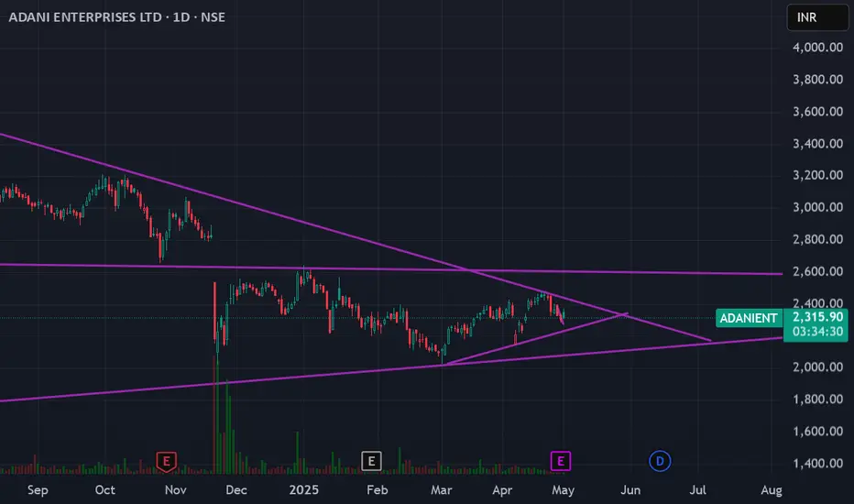Click the Dec label on time axis
The height and width of the screenshot is (504, 854).
click(x=235, y=490)
